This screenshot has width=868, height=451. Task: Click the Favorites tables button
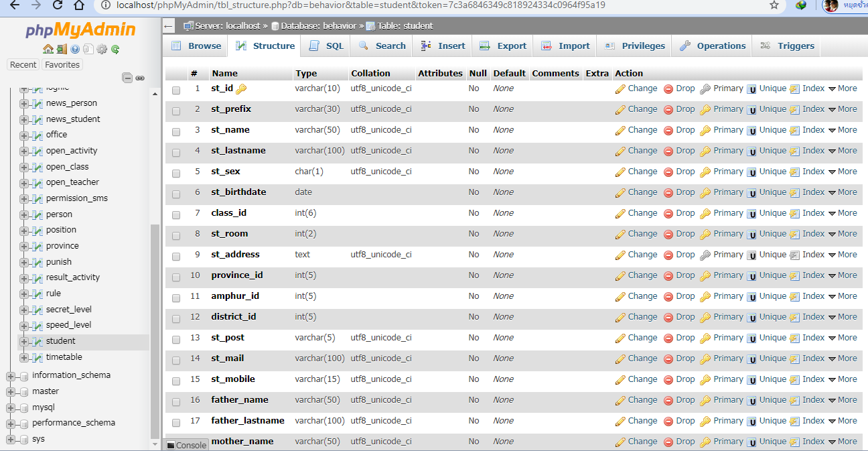[x=62, y=65]
